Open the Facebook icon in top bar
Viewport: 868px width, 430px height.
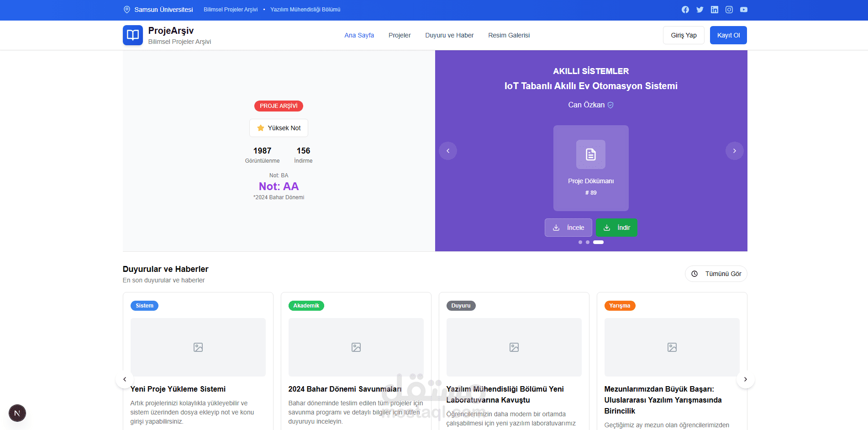[685, 10]
